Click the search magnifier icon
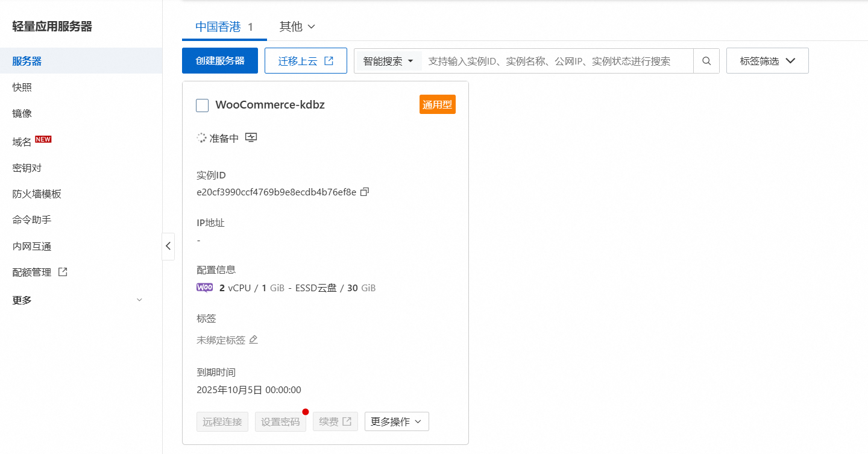Screen dimensions: 868x454 click(x=706, y=61)
